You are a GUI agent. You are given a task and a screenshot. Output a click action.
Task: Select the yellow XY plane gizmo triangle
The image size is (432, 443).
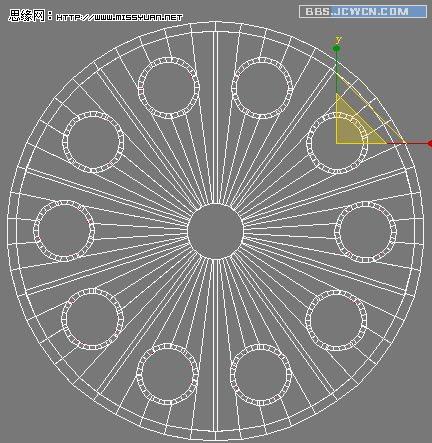tap(355, 127)
